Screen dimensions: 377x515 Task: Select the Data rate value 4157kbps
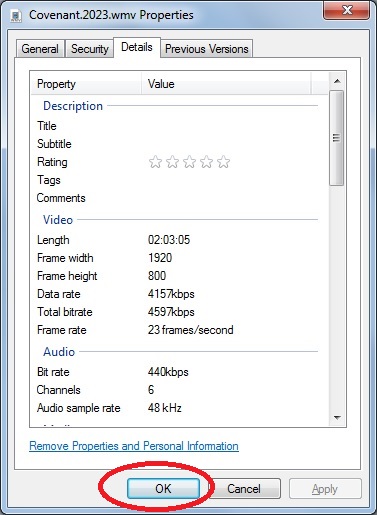171,294
